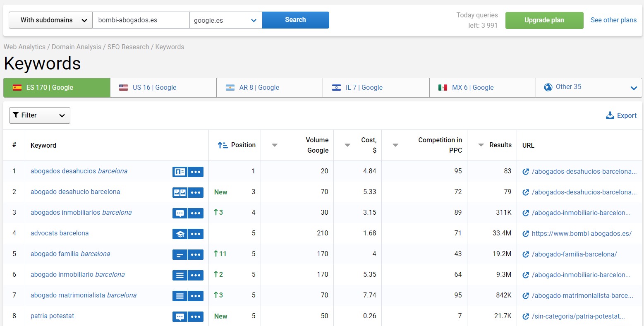The image size is (644, 326).
Task: Open the With subdomains dropdown
Action: [x=50, y=20]
